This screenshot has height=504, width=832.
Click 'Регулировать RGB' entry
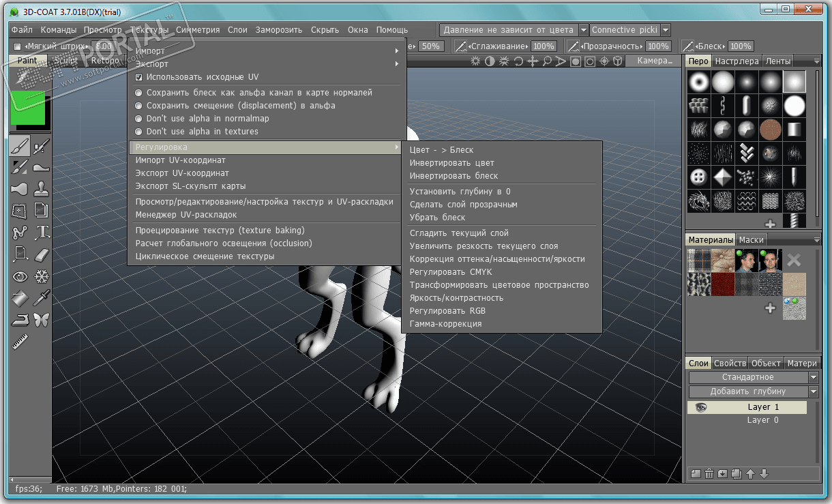pyautogui.click(x=447, y=311)
